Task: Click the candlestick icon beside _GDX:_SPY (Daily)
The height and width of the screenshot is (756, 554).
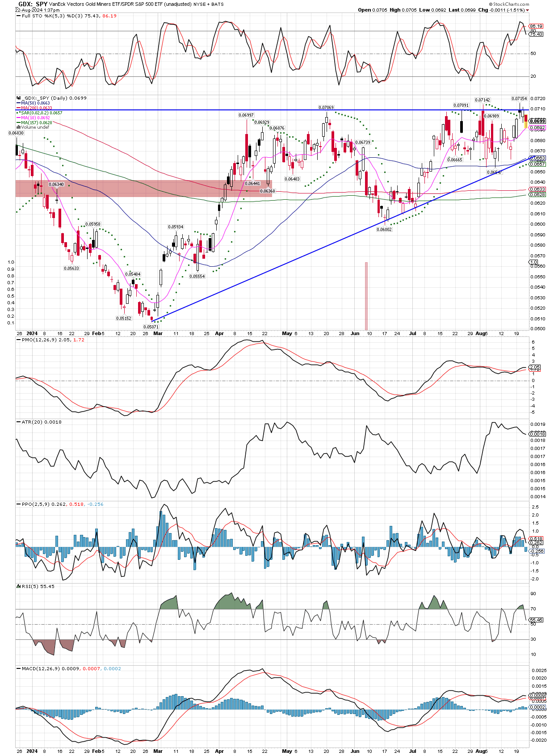Action: click(18, 98)
